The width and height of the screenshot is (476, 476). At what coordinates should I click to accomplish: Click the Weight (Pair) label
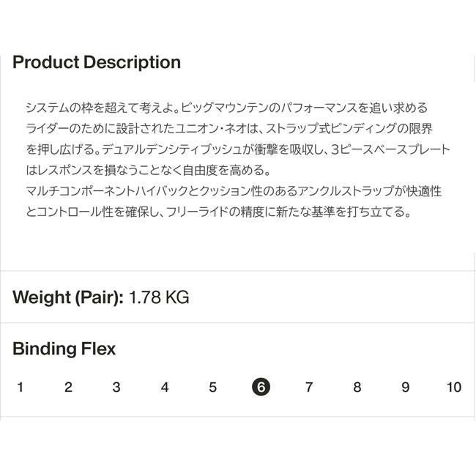pos(68,297)
